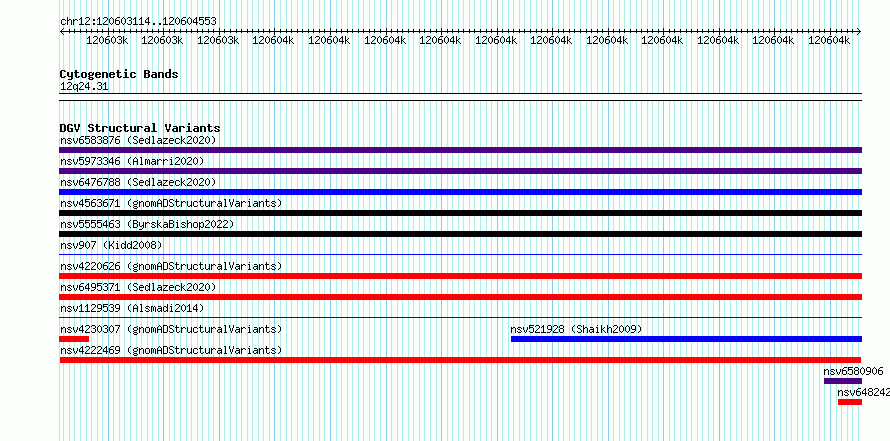Select the purple bar under nsv5973346

460,171
